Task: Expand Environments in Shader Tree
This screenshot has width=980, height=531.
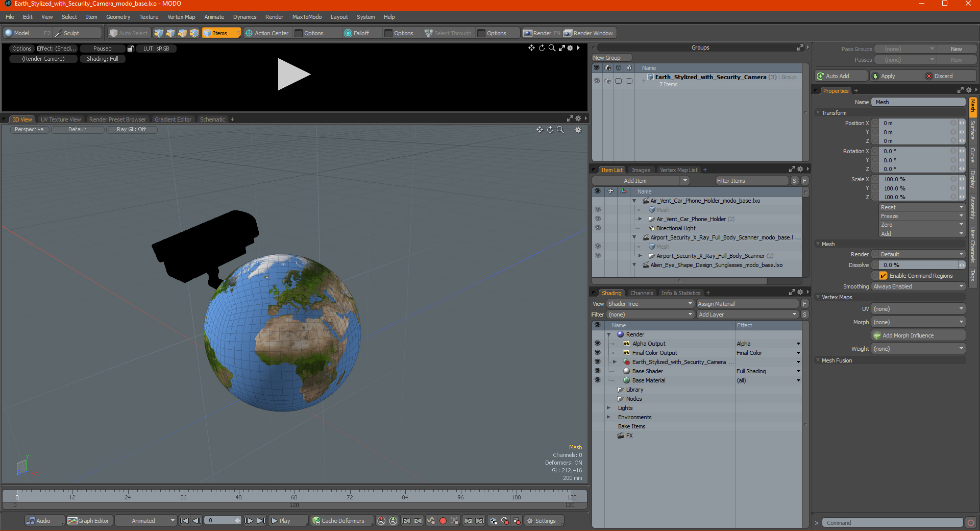Action: [x=608, y=417]
